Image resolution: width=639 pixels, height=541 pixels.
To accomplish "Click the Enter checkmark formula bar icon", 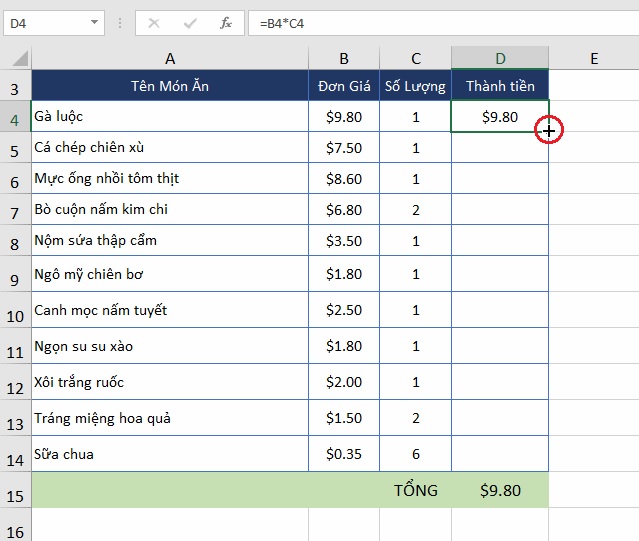I will (x=190, y=23).
